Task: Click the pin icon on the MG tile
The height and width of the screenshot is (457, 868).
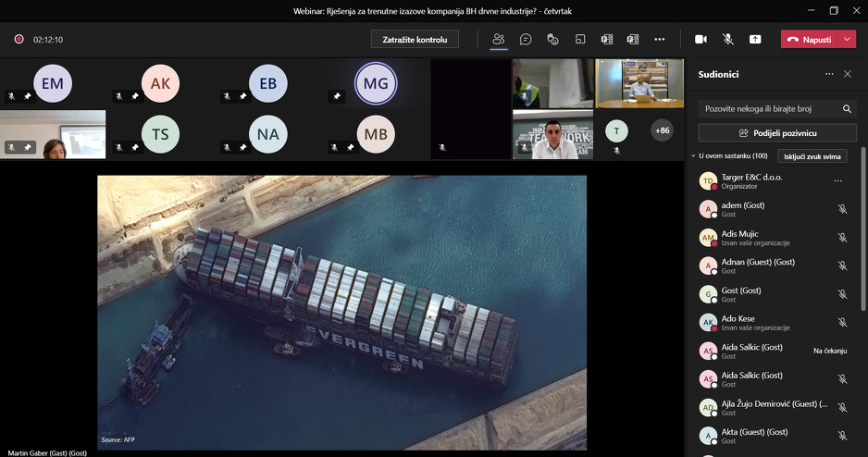Action: (337, 96)
